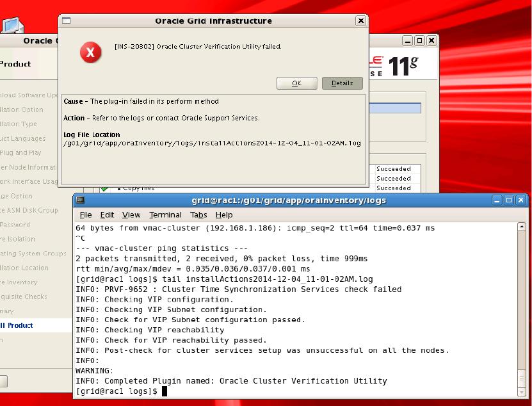Click the Computer desktop icon

click(12, 25)
